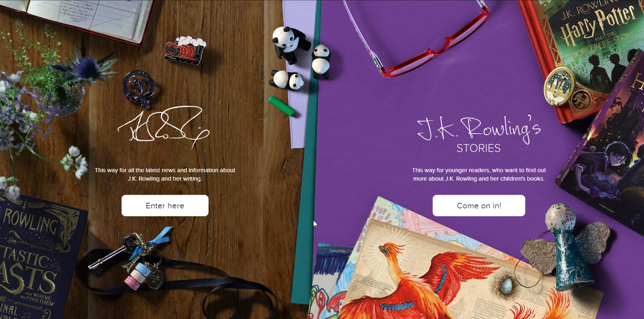
Task: Click the silver clan crest badge
Action: pos(138,88)
